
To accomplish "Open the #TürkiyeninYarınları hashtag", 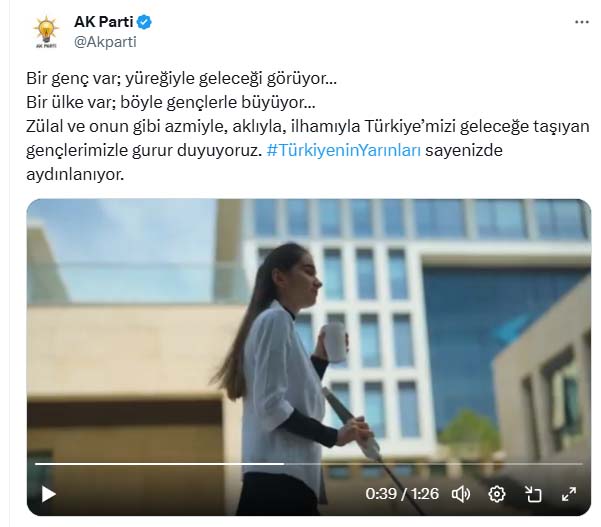I will (x=344, y=150).
